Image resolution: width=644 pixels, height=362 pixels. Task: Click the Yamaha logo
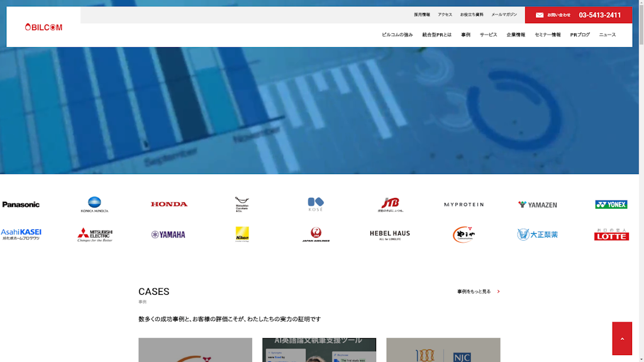[x=168, y=234]
